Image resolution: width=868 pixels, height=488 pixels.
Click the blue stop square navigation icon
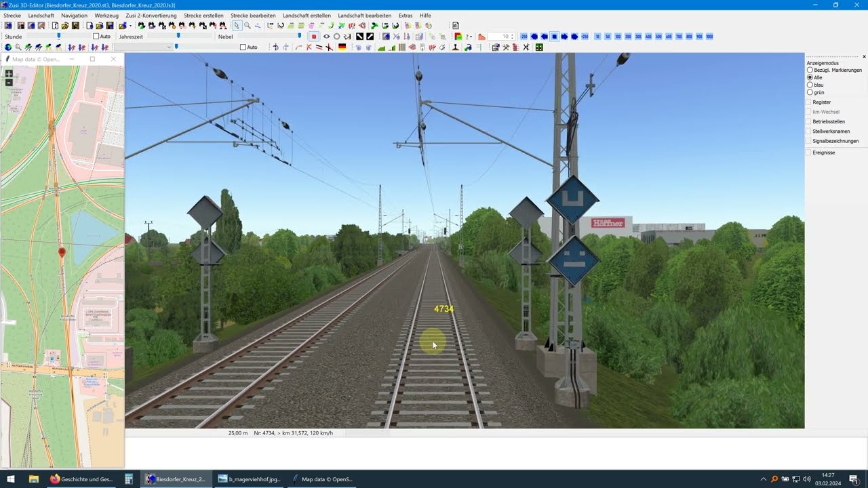click(x=554, y=37)
